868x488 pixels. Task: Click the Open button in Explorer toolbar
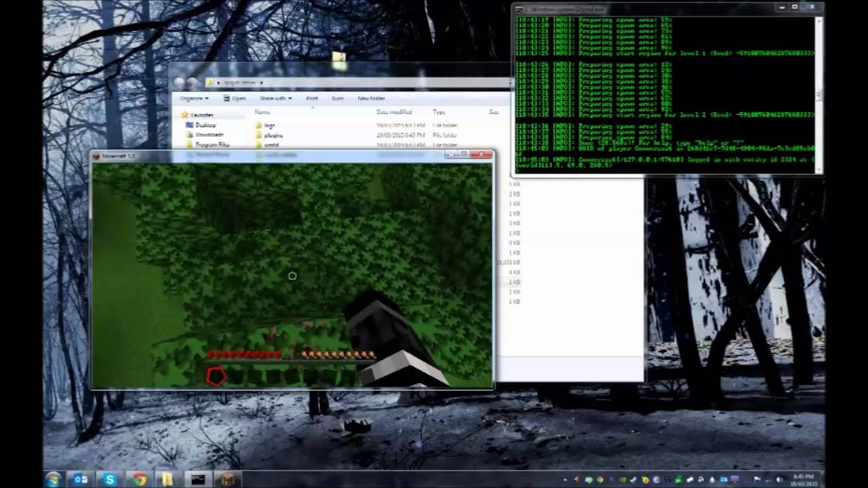235,98
